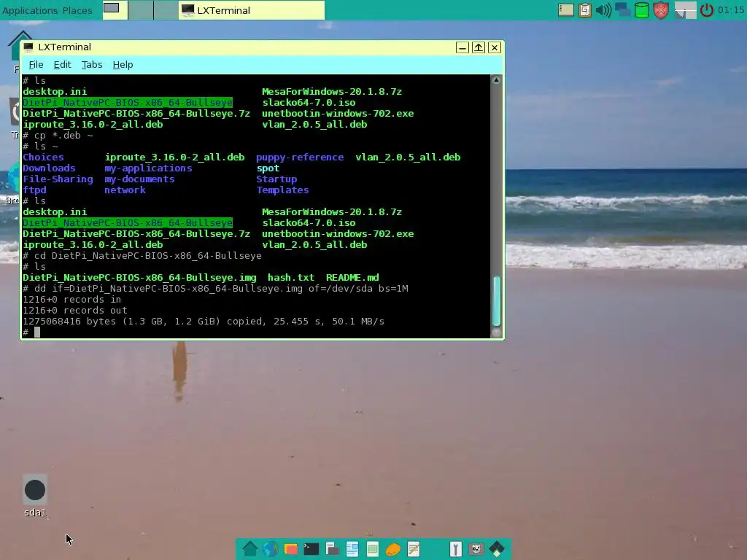Click the LXTerminal taskbar button

click(252, 10)
